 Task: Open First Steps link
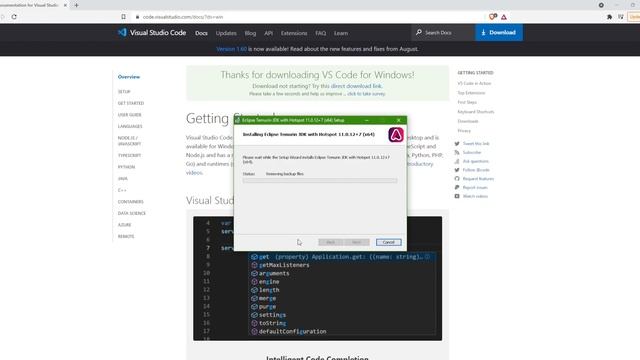[x=467, y=102]
